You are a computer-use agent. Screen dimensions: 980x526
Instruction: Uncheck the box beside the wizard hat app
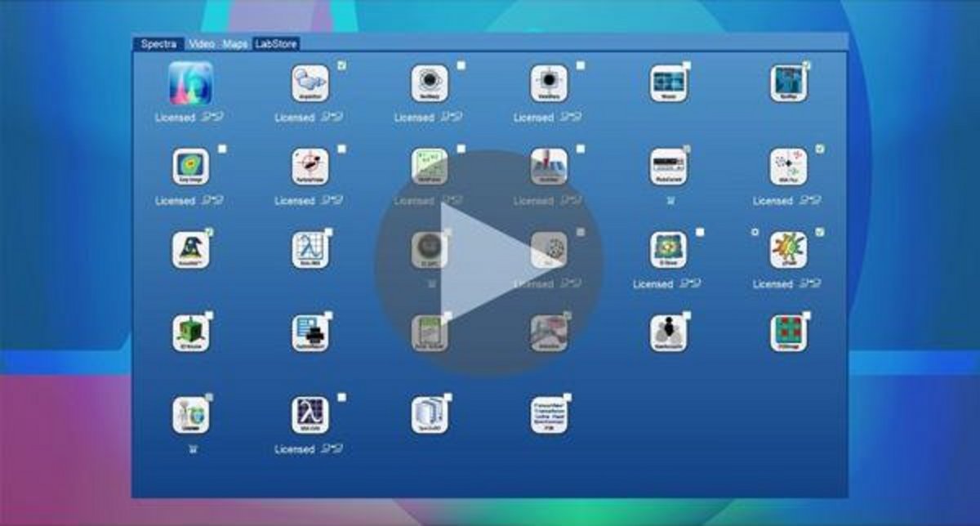pyautogui.click(x=210, y=233)
